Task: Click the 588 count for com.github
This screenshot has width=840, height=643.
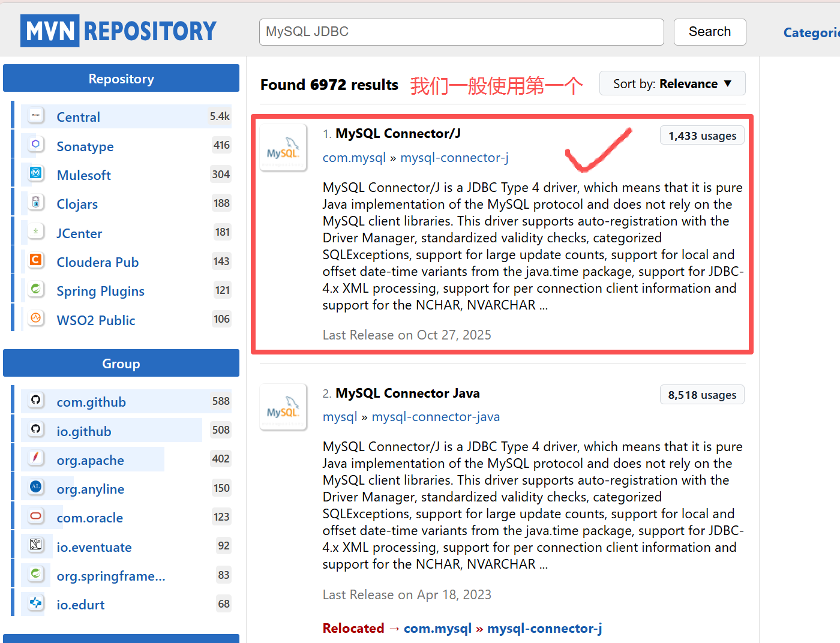Action: [x=221, y=401]
